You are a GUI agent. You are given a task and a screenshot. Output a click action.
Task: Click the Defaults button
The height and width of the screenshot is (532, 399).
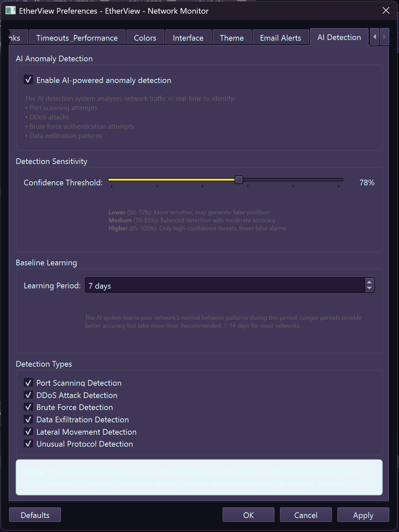[35, 515]
